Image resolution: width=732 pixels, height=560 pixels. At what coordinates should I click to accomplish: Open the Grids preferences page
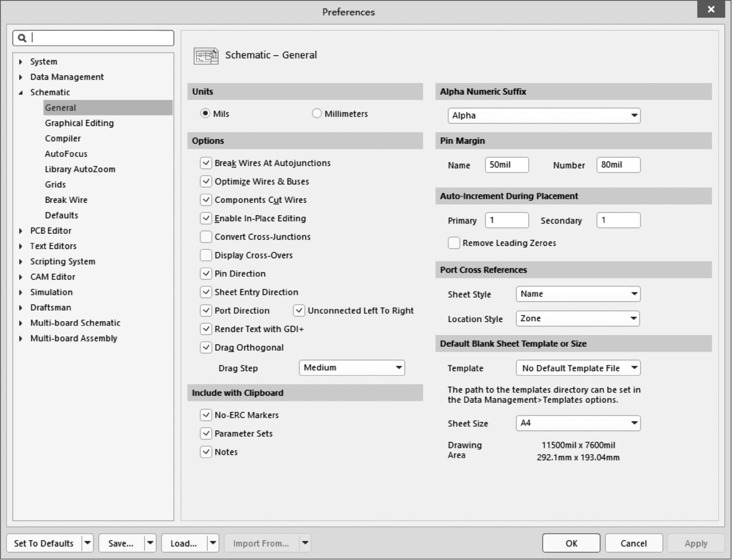pyautogui.click(x=55, y=185)
